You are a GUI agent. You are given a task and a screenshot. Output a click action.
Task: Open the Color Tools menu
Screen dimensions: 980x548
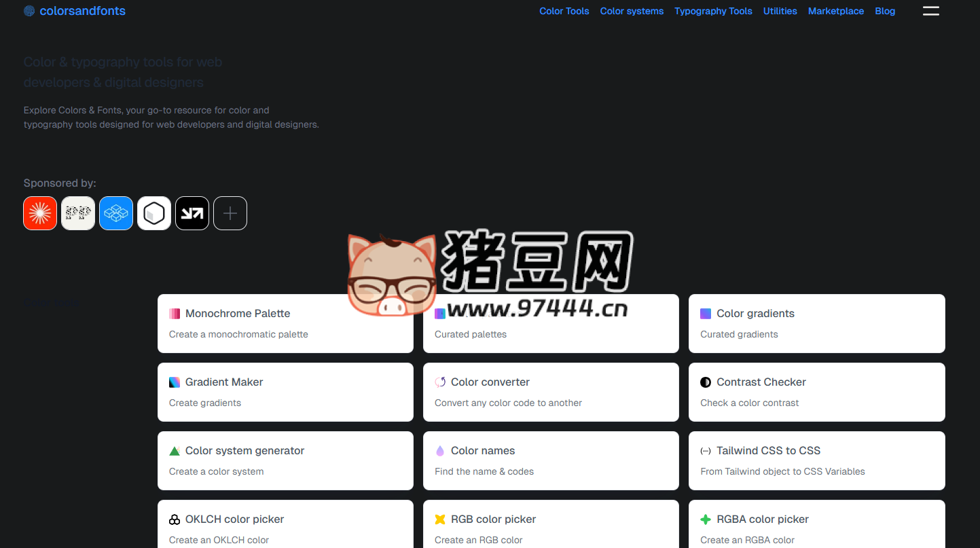(x=564, y=11)
